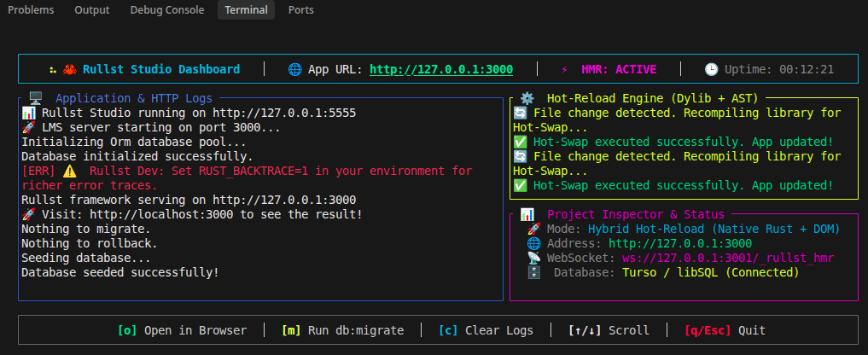Click satellite dish icon beside WebSocket
This screenshot has height=355, width=868.
[x=533, y=258]
